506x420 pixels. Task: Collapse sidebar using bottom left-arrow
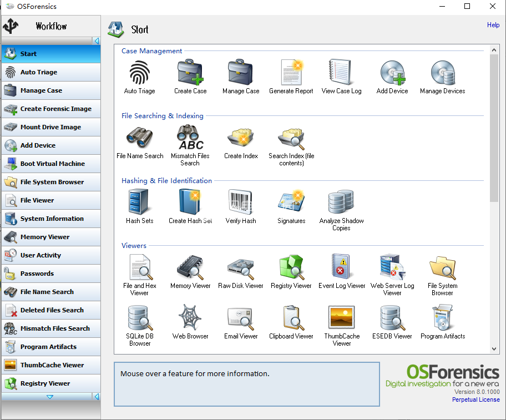point(97,397)
